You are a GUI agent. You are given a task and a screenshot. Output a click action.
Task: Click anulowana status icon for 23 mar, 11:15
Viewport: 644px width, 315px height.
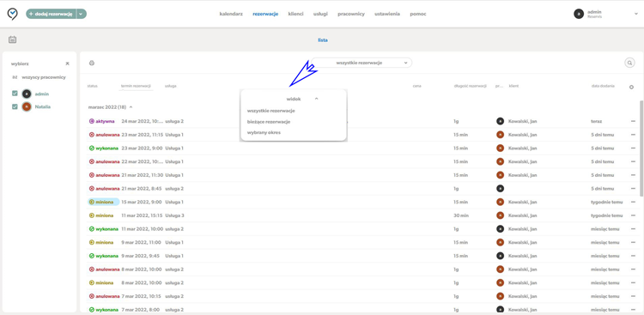92,135
